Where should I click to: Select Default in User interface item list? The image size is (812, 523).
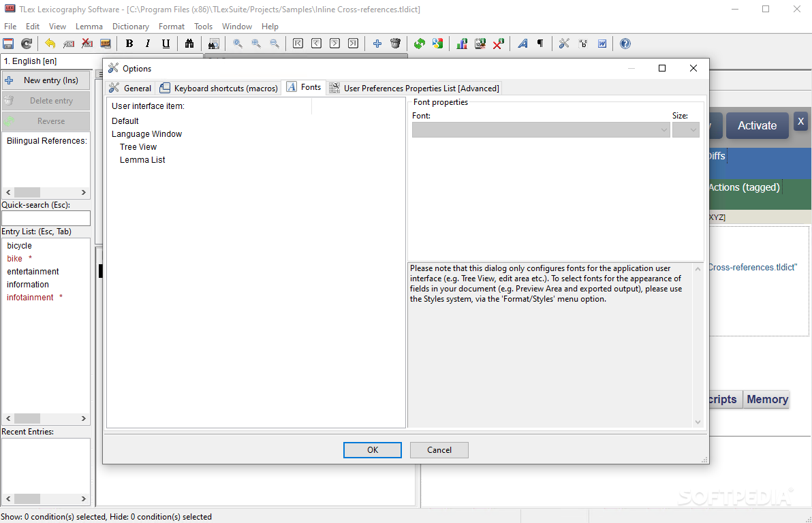[x=125, y=121]
